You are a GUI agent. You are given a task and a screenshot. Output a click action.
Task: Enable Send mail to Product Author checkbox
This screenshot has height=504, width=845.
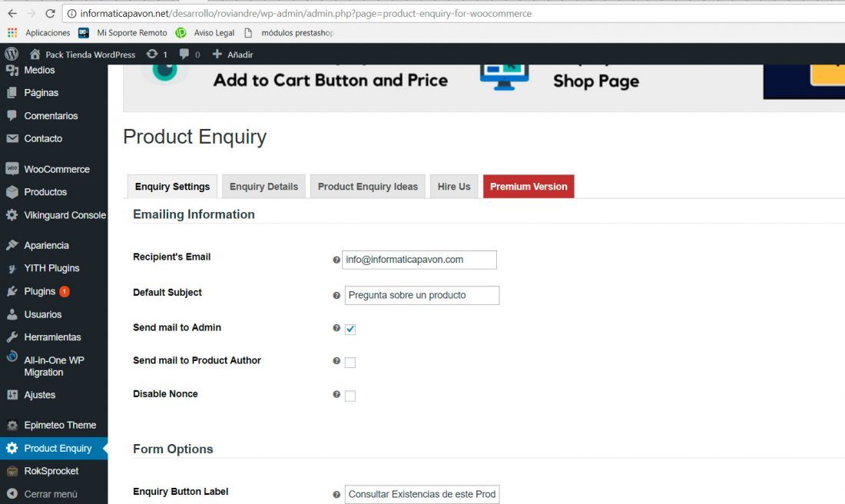tap(350, 362)
